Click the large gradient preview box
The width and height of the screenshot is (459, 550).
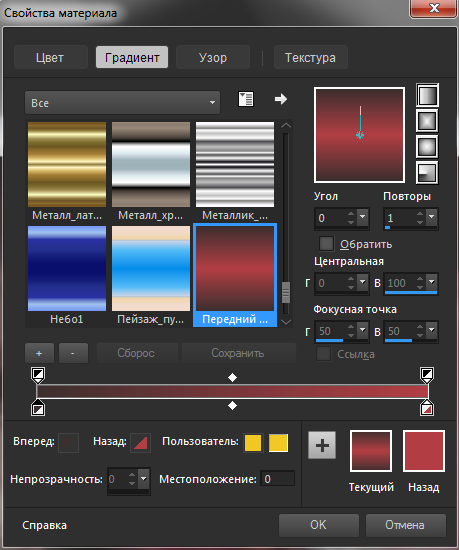coord(359,135)
